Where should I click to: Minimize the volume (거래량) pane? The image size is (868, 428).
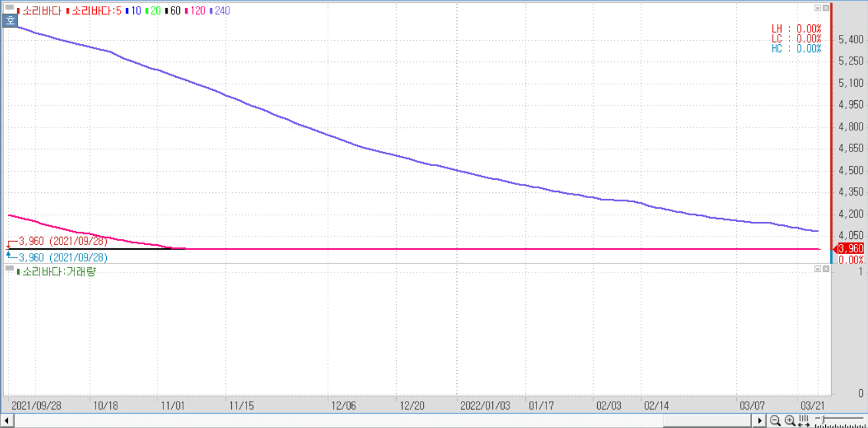tap(818, 269)
